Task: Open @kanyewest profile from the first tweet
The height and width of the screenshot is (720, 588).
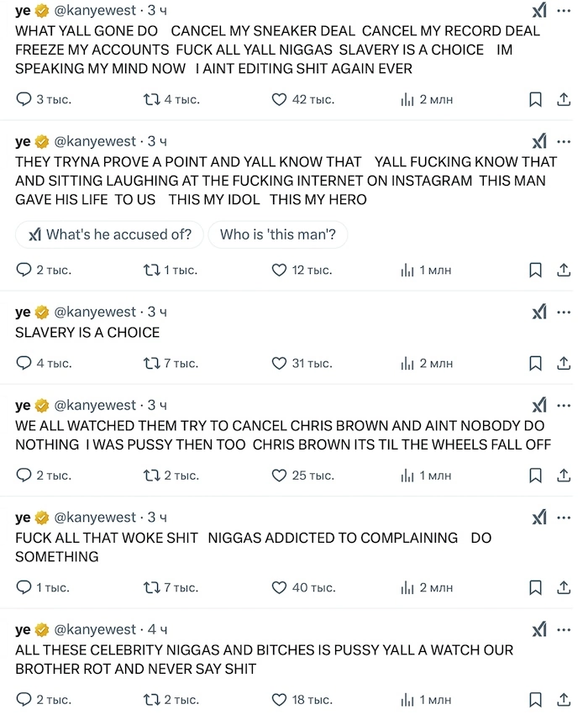Action: [95, 10]
